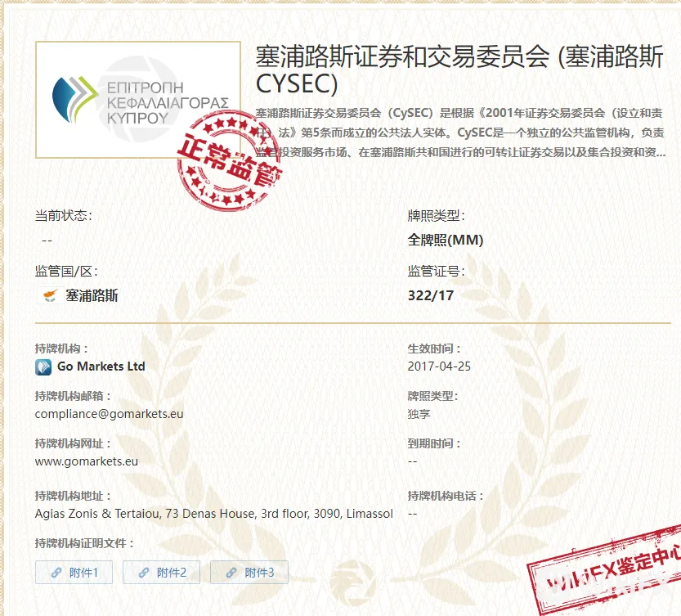
Task: Click the CySEC description paragraph
Action: (x=460, y=133)
